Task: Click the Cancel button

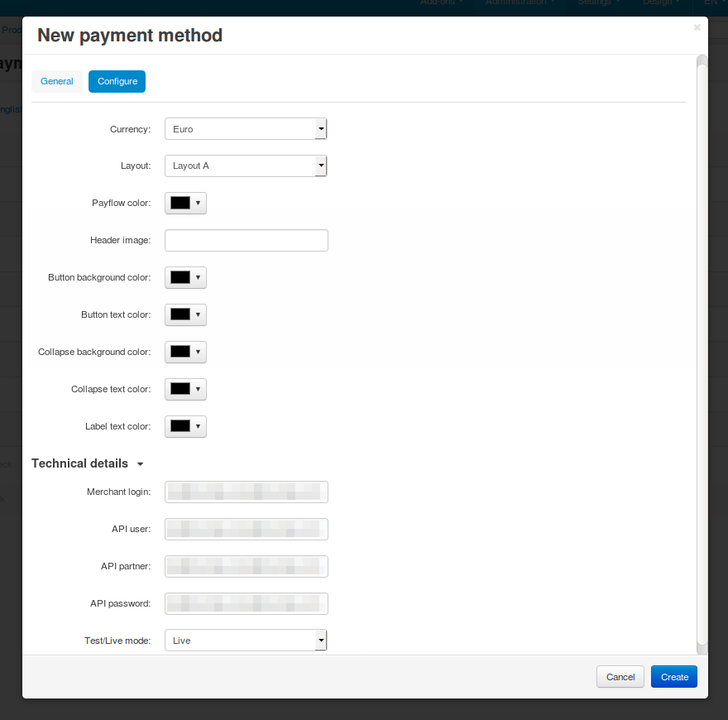Action: click(620, 677)
